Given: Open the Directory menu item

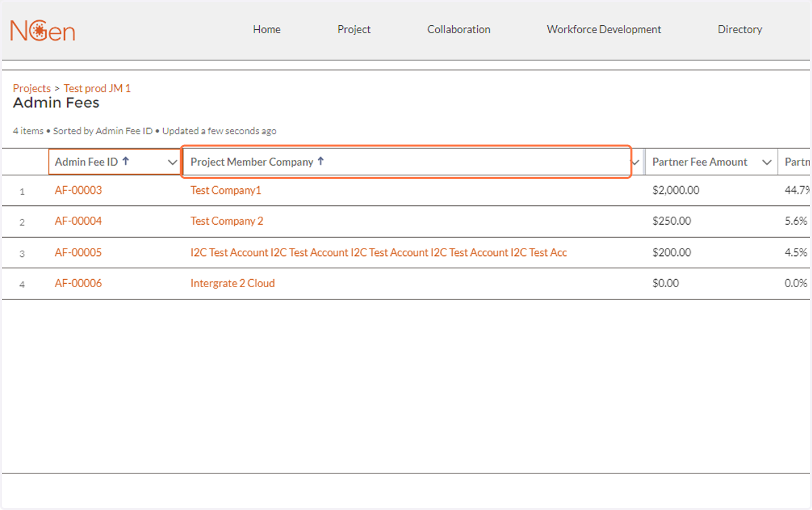Looking at the screenshot, I should click(740, 29).
